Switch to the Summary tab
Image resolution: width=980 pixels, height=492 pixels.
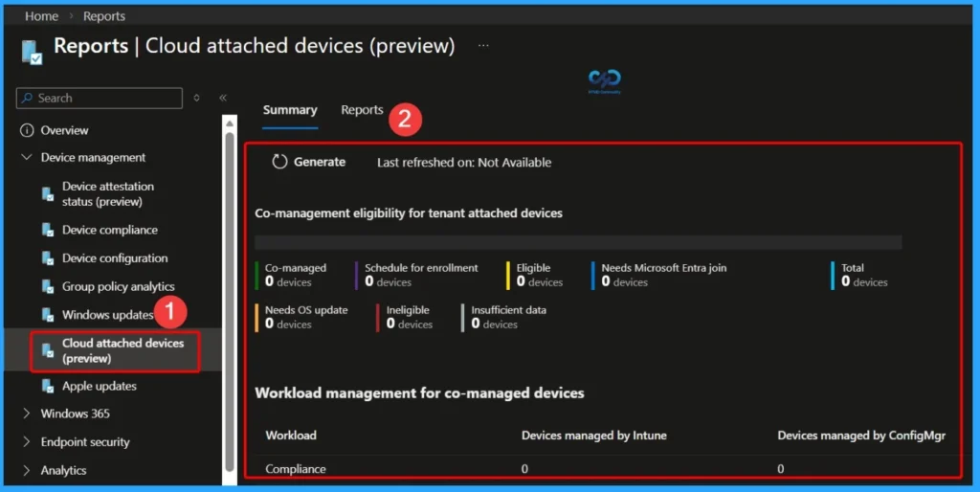pyautogui.click(x=290, y=110)
